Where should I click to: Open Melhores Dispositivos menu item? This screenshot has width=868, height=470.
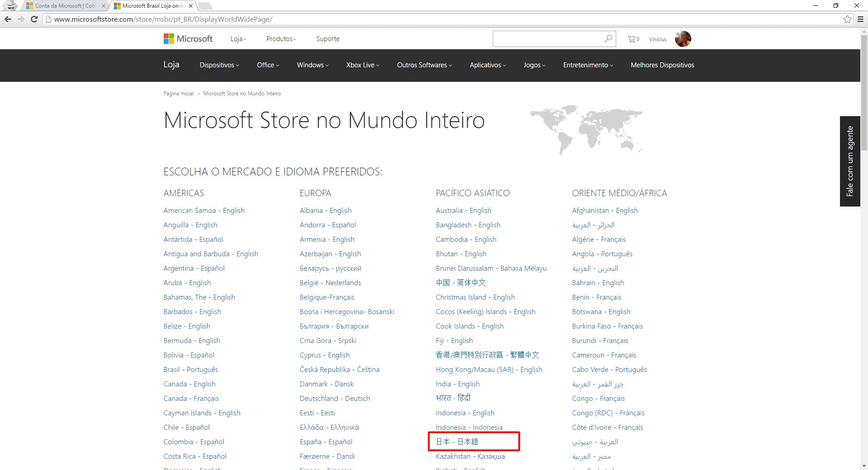point(662,65)
